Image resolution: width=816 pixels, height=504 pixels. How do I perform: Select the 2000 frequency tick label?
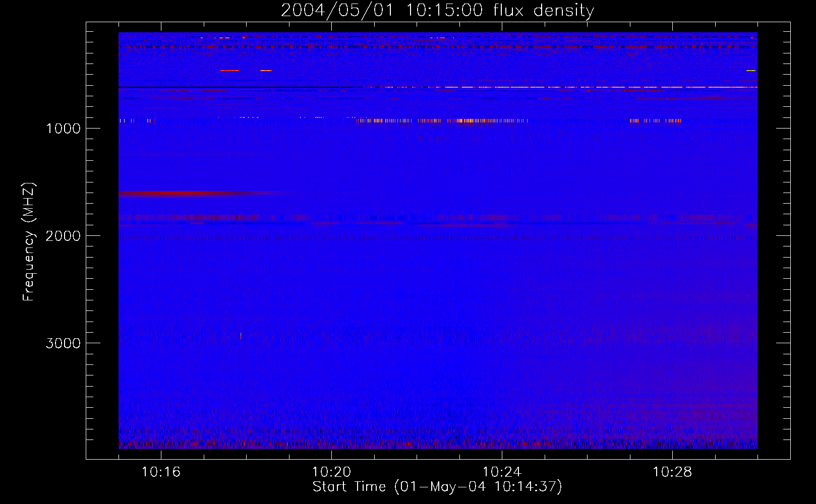pos(63,236)
